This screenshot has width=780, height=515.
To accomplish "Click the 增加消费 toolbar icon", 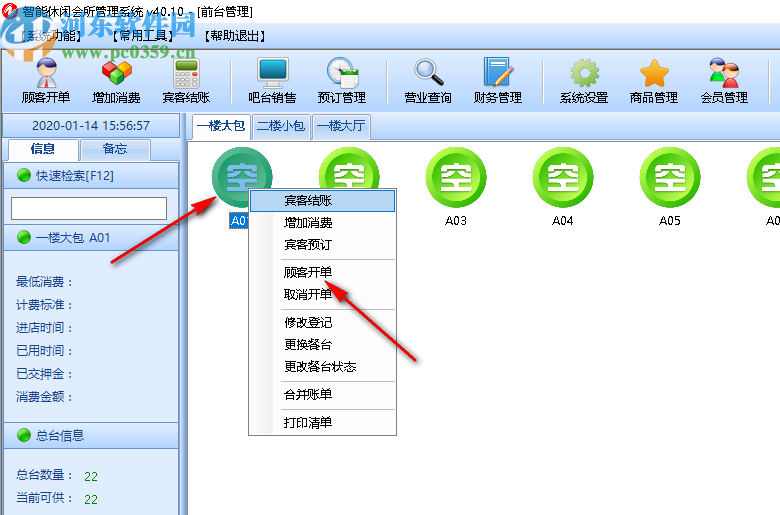I will pyautogui.click(x=116, y=81).
